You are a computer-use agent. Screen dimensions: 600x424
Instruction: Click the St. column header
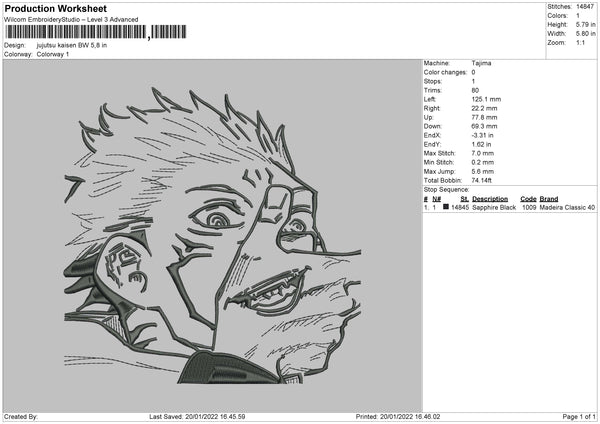[465, 199]
